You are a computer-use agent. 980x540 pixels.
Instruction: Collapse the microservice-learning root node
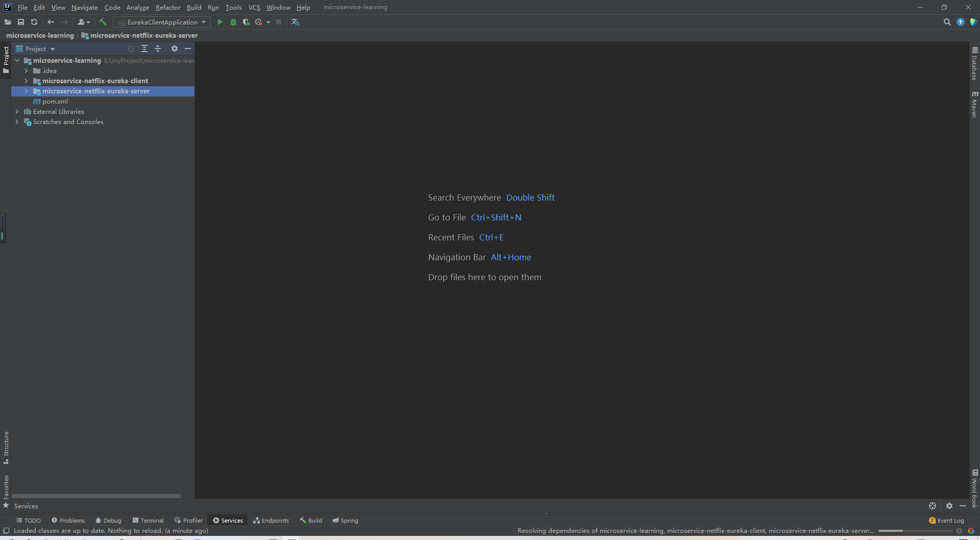[x=17, y=60]
